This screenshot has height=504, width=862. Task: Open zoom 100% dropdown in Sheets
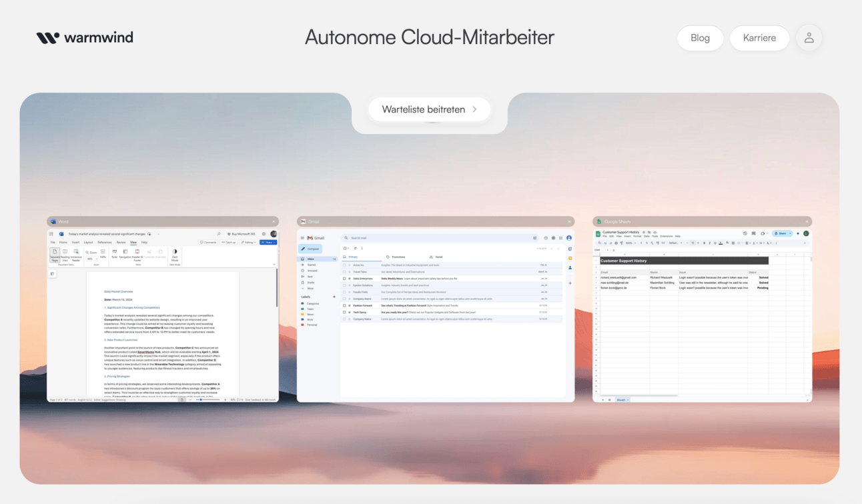point(630,243)
